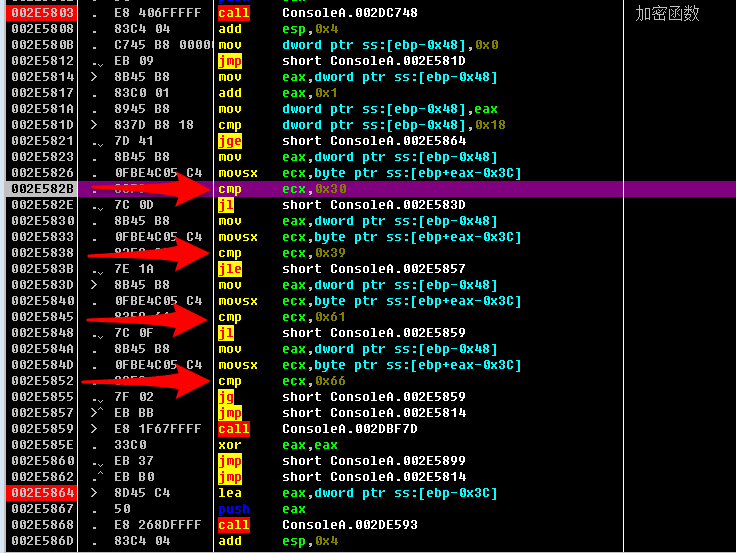This screenshot has width=736, height=553.
Task: Select the cmp ecx,0x39 instruction
Action: click(282, 253)
